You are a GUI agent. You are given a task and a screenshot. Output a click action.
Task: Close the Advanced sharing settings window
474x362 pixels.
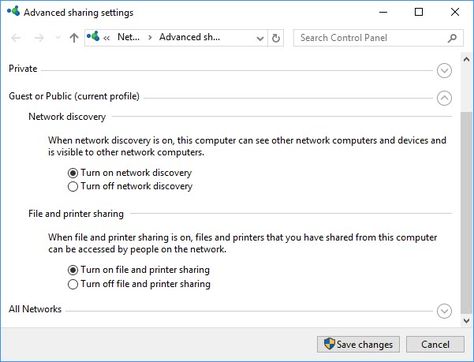pos(455,12)
